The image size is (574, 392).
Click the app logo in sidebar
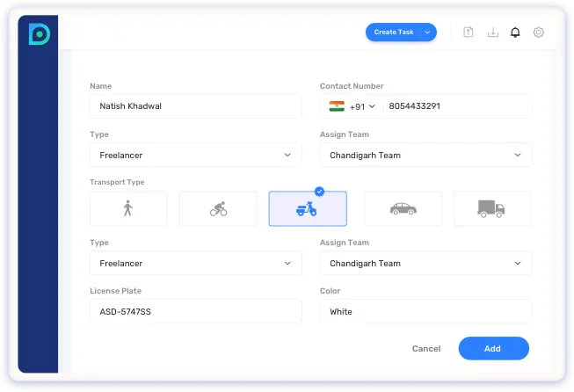(39, 34)
